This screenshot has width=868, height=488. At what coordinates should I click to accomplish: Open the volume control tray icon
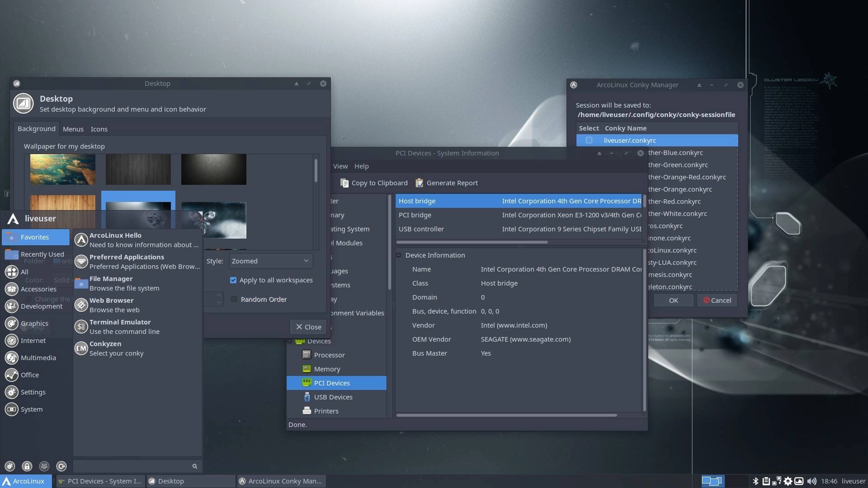click(x=812, y=481)
